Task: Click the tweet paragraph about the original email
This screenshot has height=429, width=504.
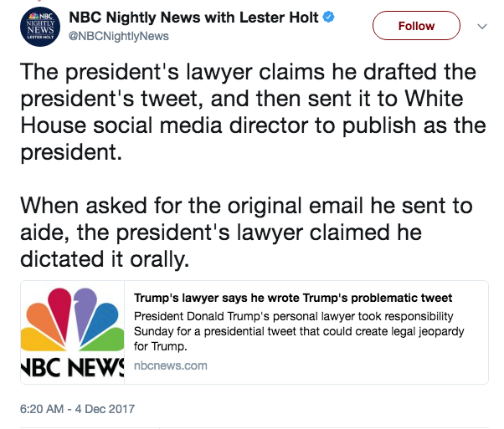Action: click(246, 232)
